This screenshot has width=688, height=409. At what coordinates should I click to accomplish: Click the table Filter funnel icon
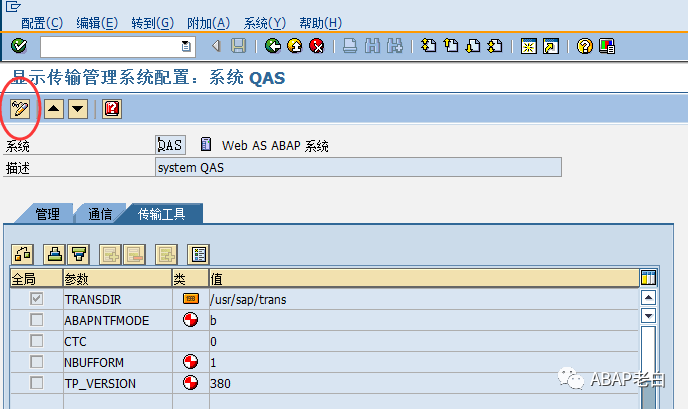[x=79, y=254]
